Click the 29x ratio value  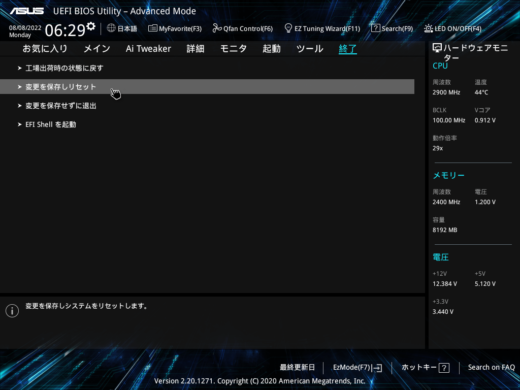(438, 148)
